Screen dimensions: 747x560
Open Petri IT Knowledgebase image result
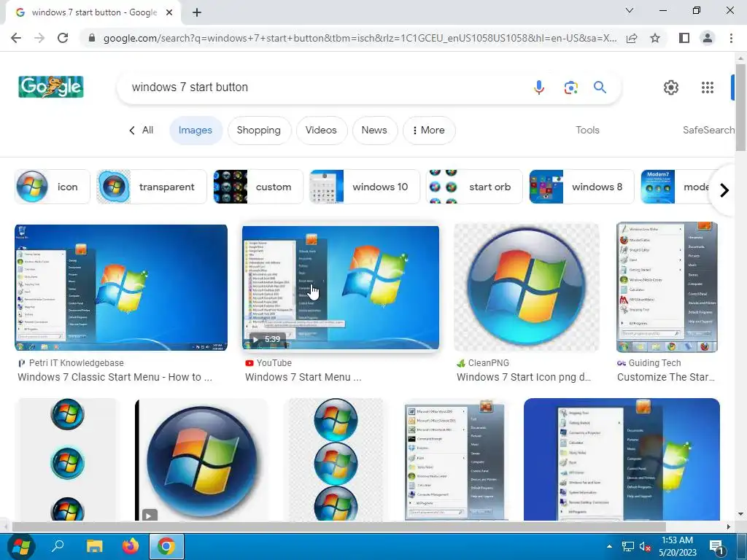tap(121, 287)
